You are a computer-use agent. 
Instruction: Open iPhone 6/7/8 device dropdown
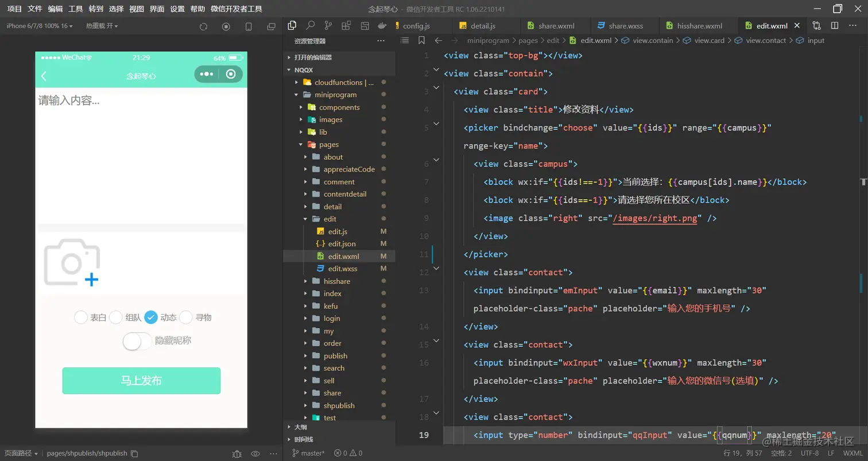coord(40,26)
